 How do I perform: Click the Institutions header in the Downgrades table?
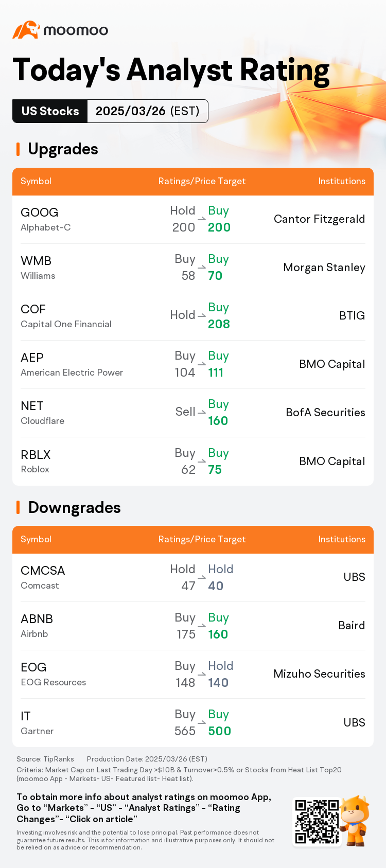point(342,539)
